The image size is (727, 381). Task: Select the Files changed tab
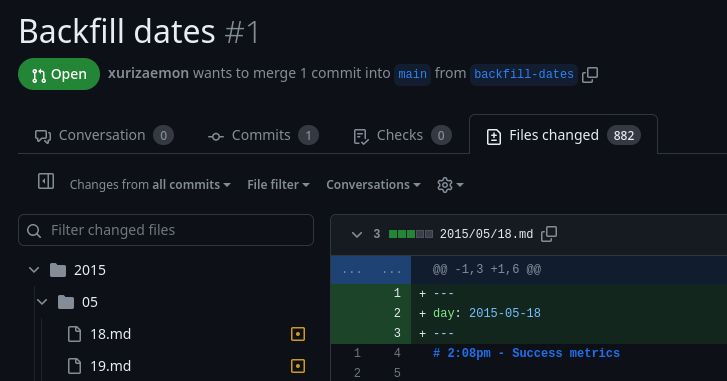(563, 135)
